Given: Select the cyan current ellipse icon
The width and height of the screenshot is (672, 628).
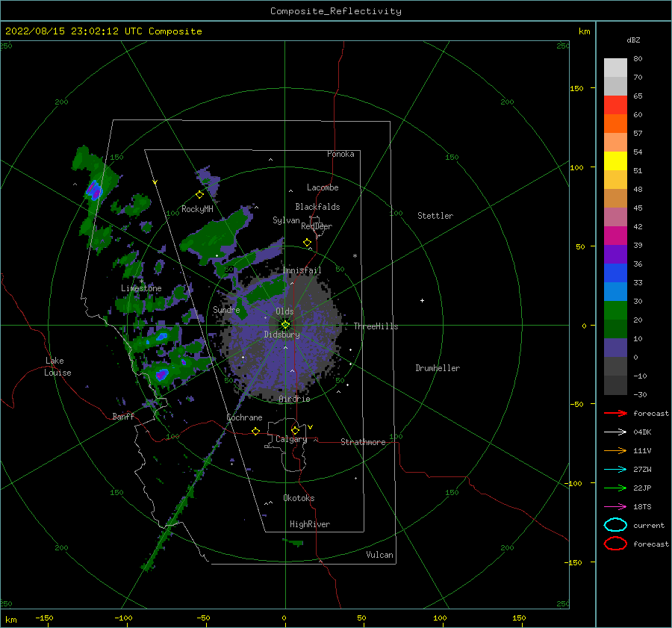Looking at the screenshot, I should click(x=615, y=525).
